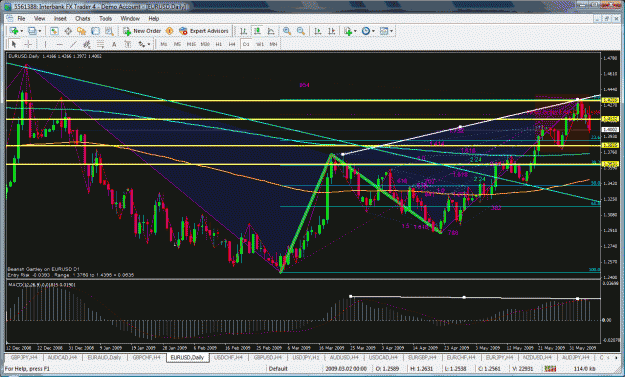Screen dimensions: 625x377
Task: Click the connection status bars in status bar
Action: coord(550,369)
